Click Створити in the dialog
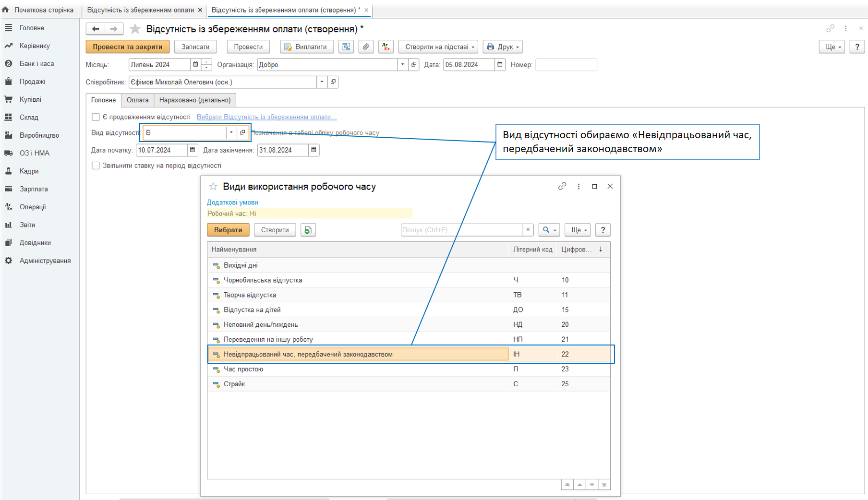 [275, 230]
